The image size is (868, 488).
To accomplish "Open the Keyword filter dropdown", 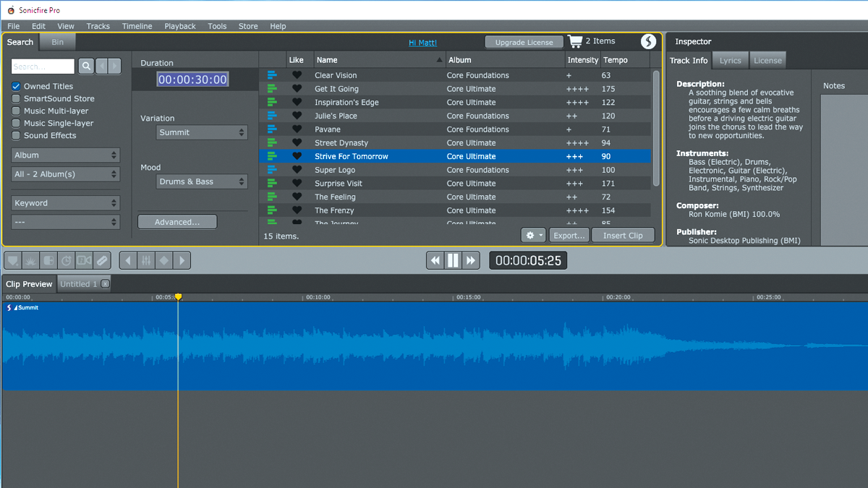I will click(x=66, y=203).
